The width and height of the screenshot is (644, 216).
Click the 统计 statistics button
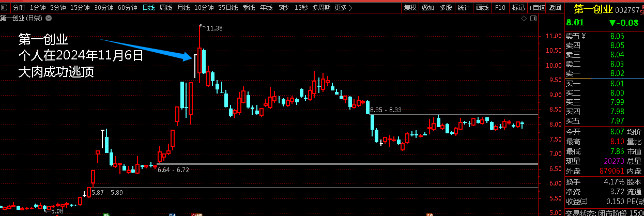click(464, 8)
